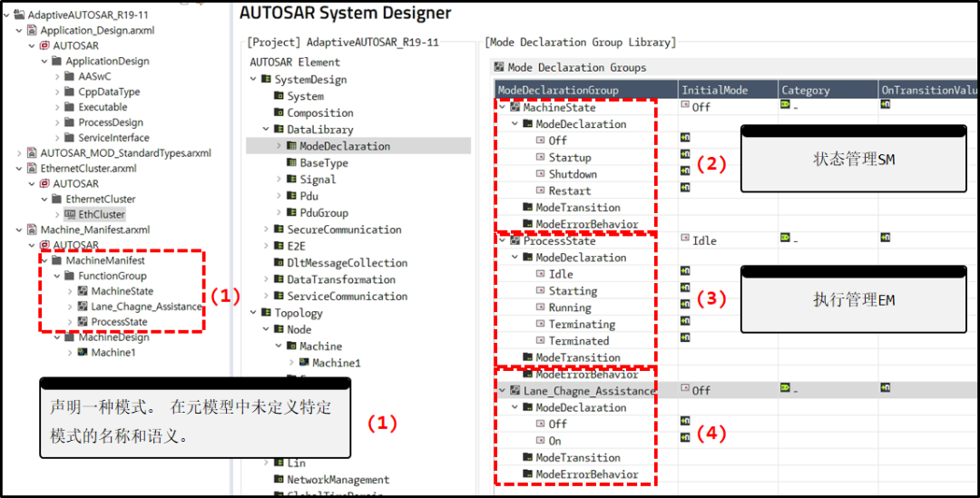The width and height of the screenshot is (980, 498).
Task: Click Lane_Chagne_Assistance group in table
Action: coord(589,391)
